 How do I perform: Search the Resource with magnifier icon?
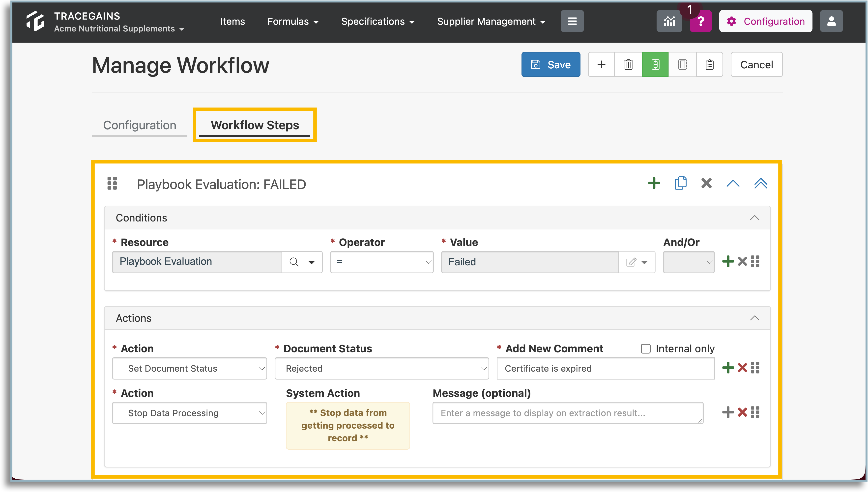tap(294, 262)
